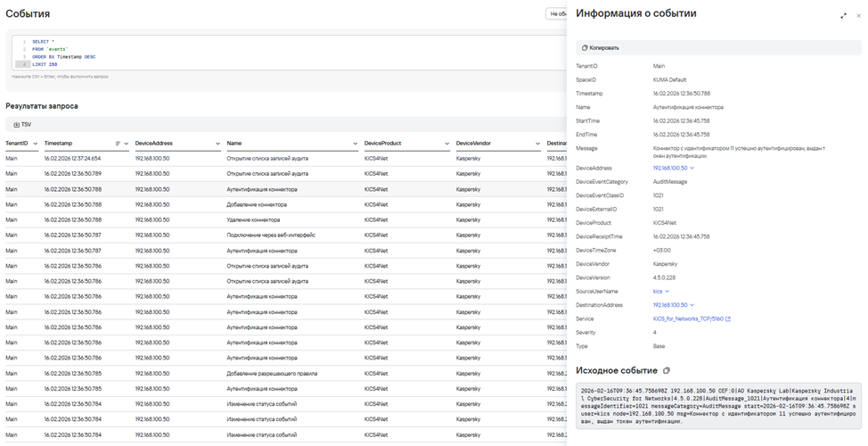The width and height of the screenshot is (868, 446).
Task: Expand DestinationAddress value dropdown in details panel
Action: click(x=692, y=305)
